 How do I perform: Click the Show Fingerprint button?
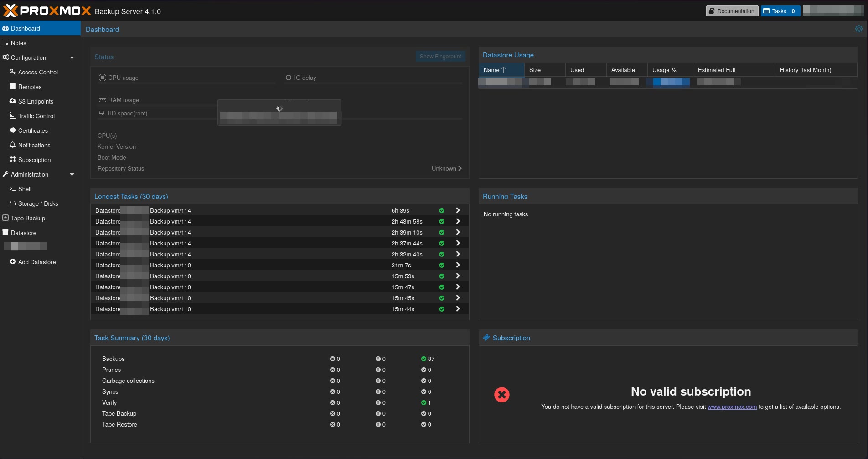point(440,56)
